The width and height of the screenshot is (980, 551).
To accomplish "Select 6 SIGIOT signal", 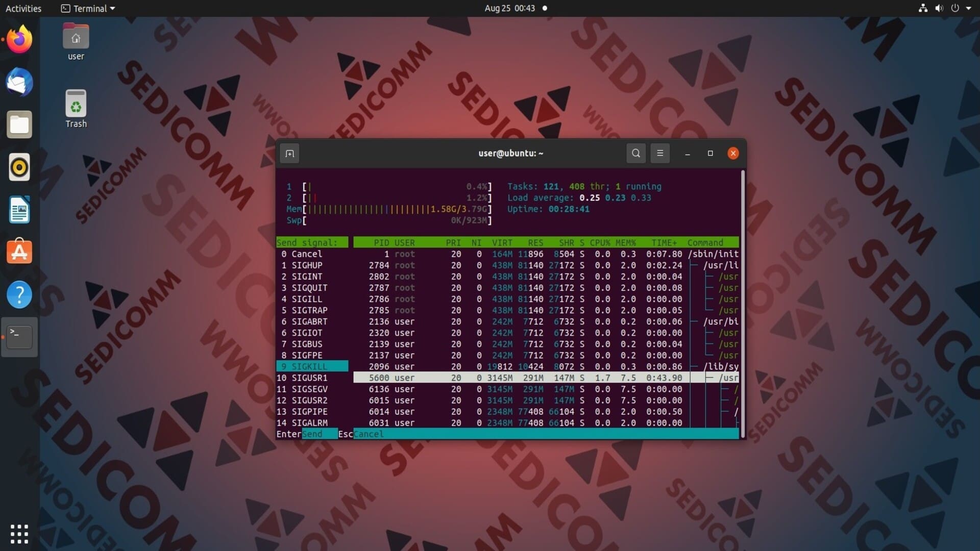I will (312, 333).
